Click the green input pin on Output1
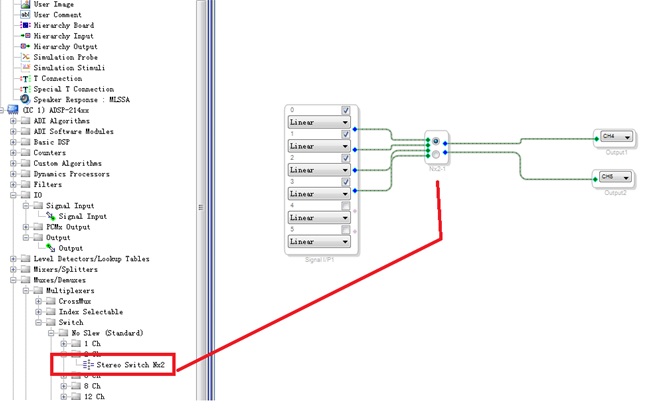Screen dimensions: 647x410 (x=596, y=139)
